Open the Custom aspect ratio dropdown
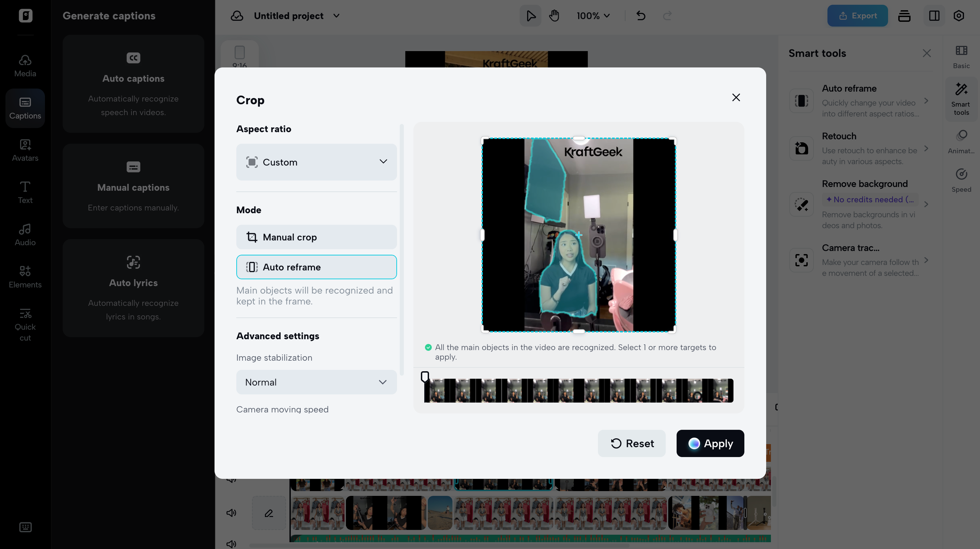This screenshot has height=549, width=980. pos(316,162)
